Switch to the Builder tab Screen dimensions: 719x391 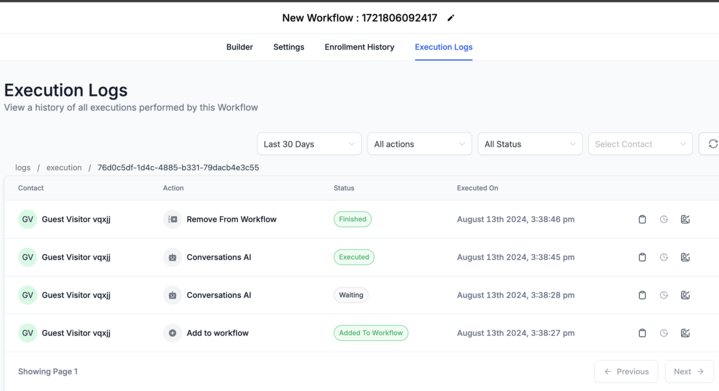pyautogui.click(x=239, y=47)
